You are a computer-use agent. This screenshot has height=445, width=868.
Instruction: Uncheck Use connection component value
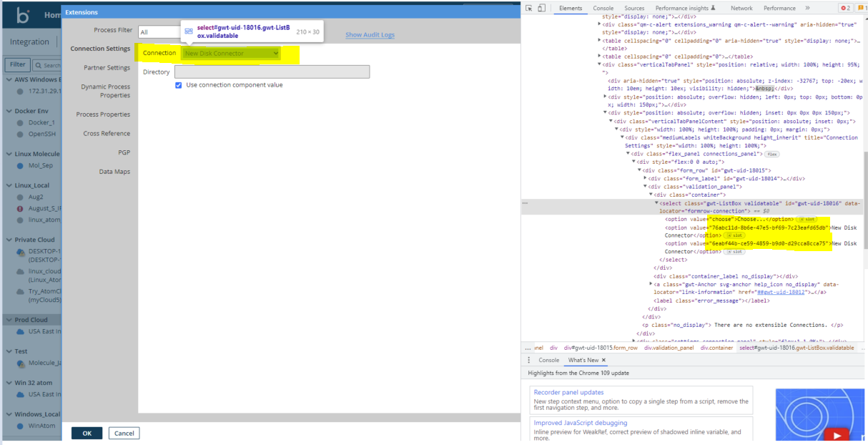point(177,85)
